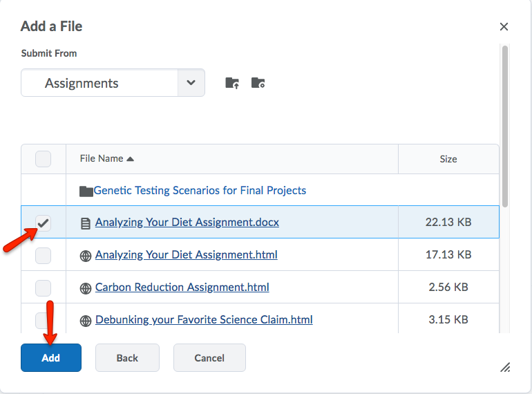Click the Size column header
Image resolution: width=532 pixels, height=394 pixels.
[448, 159]
